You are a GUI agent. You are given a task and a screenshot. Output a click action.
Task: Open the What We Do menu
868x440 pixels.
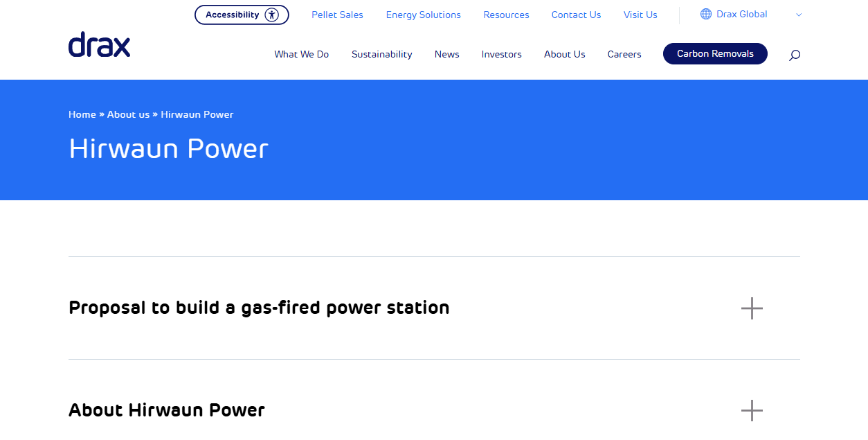[301, 54]
